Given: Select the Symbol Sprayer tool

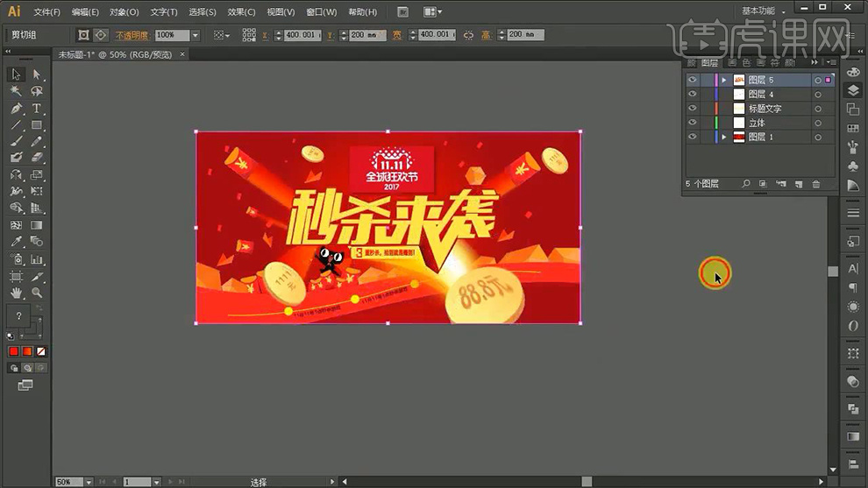Looking at the screenshot, I should tap(16, 259).
